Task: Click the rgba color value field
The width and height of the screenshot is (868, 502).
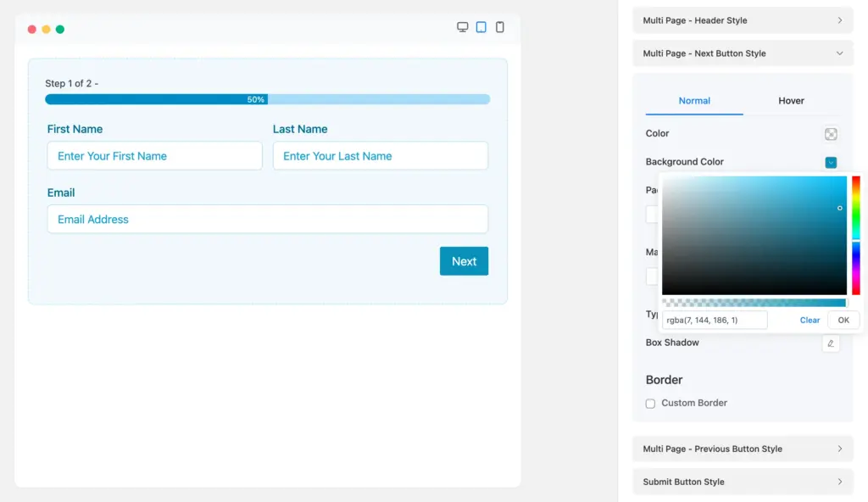Action: [715, 321]
